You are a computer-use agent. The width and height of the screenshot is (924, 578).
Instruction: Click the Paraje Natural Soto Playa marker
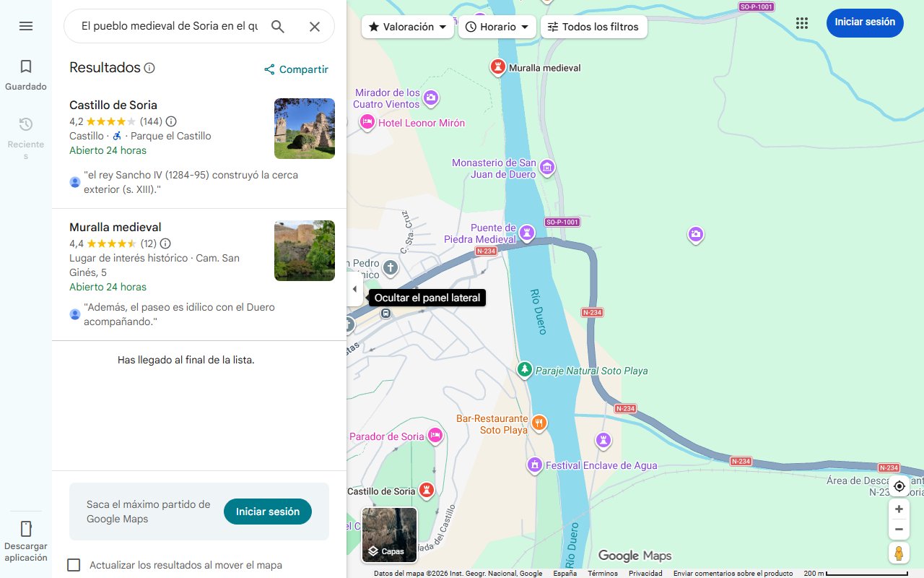pos(525,370)
